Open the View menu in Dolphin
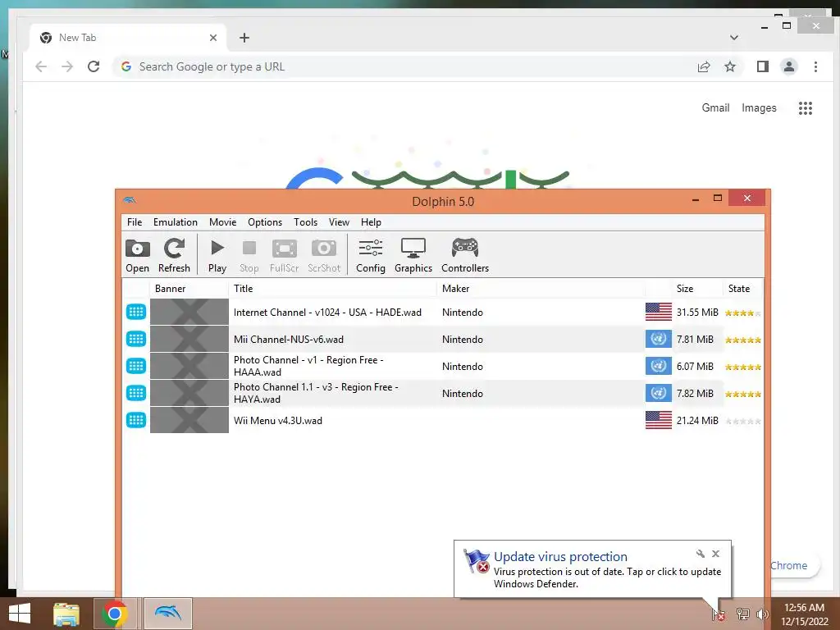 (339, 222)
